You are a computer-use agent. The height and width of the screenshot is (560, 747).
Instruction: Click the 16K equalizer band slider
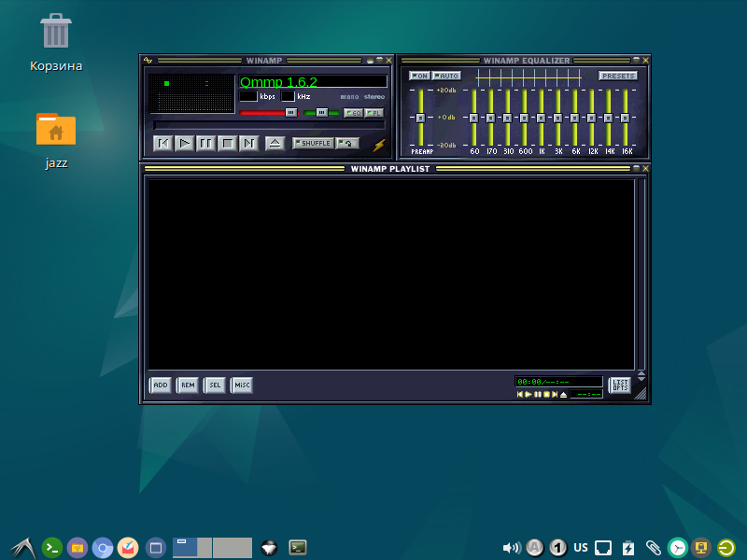(x=625, y=118)
